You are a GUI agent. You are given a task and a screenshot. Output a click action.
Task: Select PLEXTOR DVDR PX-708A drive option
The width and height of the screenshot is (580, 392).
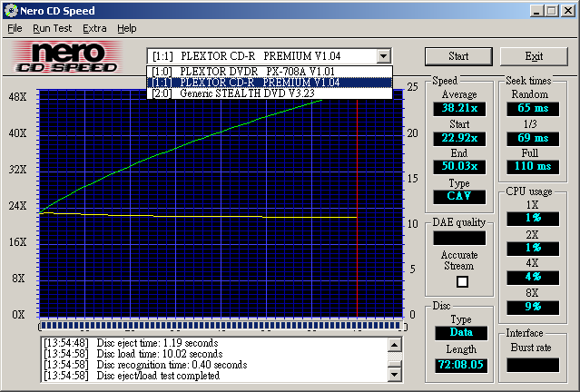click(x=270, y=71)
